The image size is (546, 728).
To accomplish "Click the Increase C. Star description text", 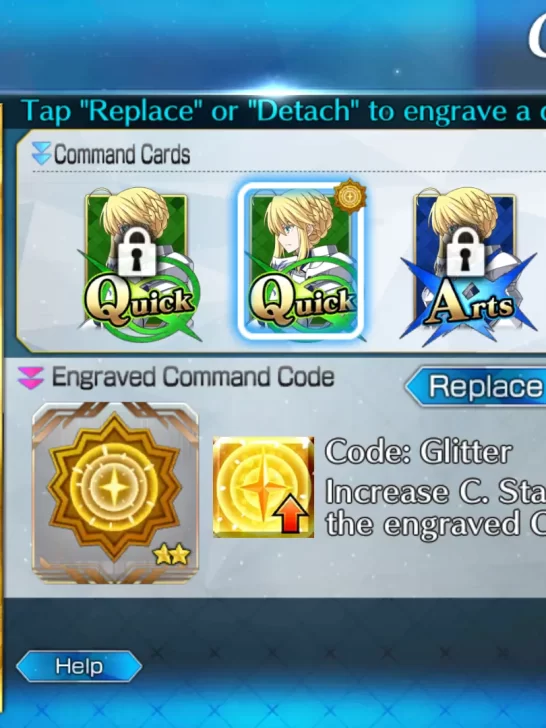I will point(436,507).
